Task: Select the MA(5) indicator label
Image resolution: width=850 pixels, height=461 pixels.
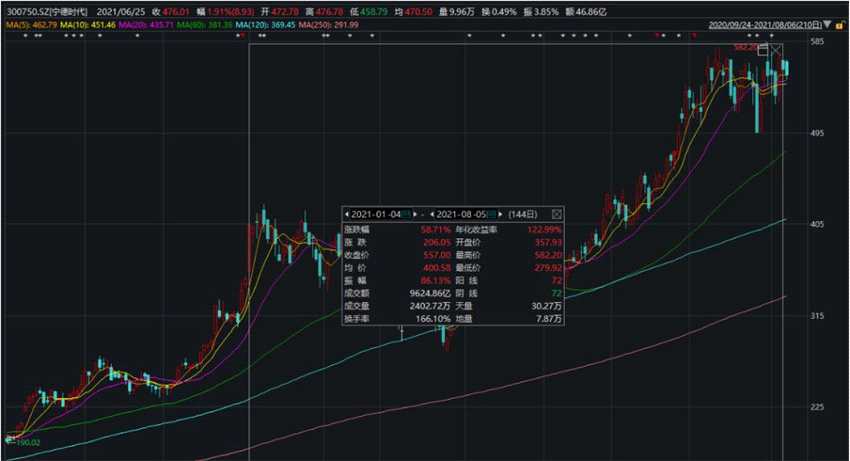Action: pos(31,25)
